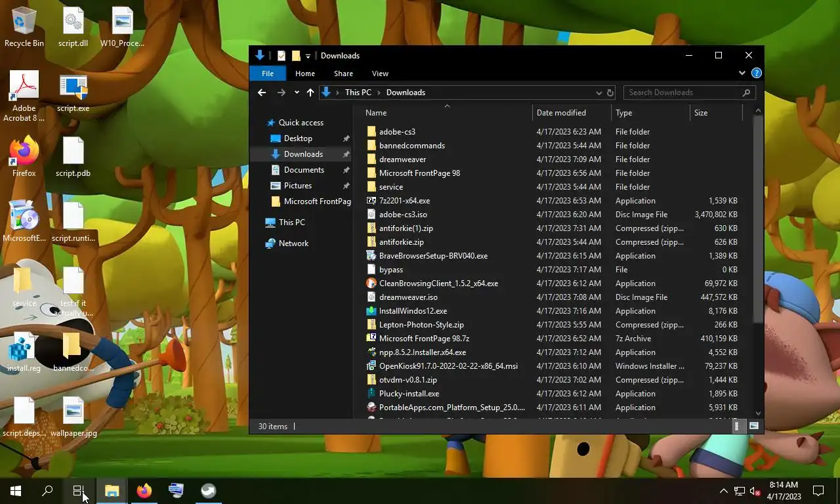Expand the ribbon chevron

742,73
